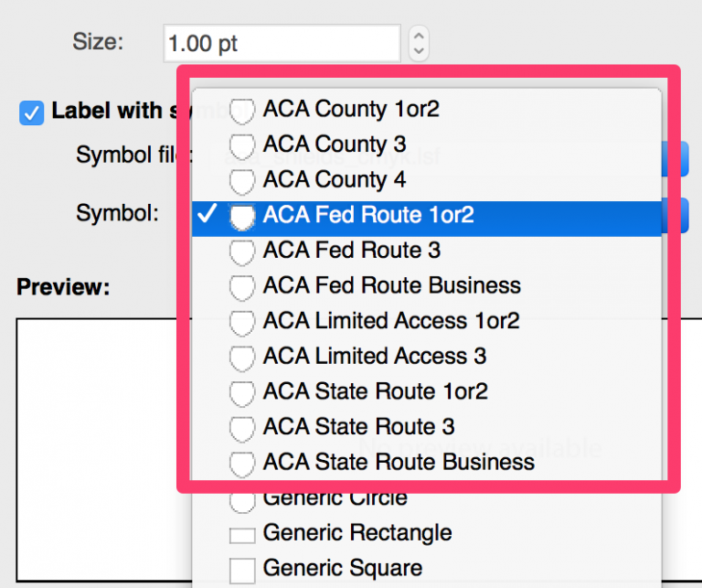Click the ACA Fed Route 3 shield icon
The width and height of the screenshot is (702, 588).
242,251
